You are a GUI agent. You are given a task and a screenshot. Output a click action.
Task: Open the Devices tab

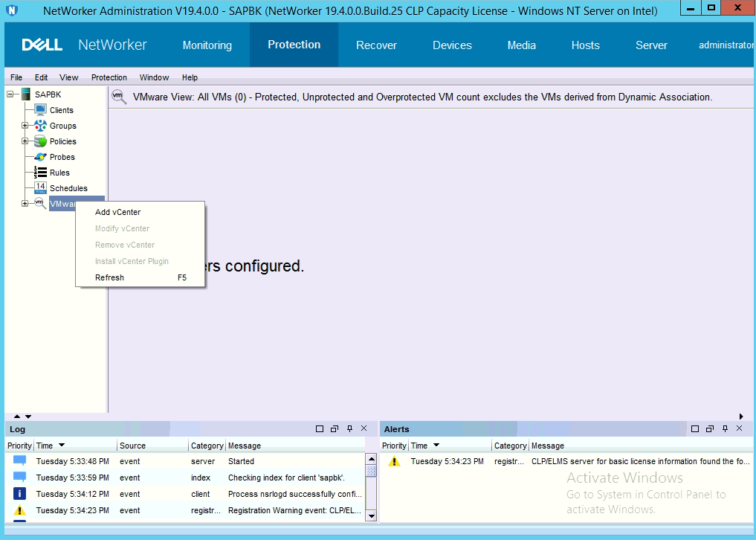pos(452,45)
